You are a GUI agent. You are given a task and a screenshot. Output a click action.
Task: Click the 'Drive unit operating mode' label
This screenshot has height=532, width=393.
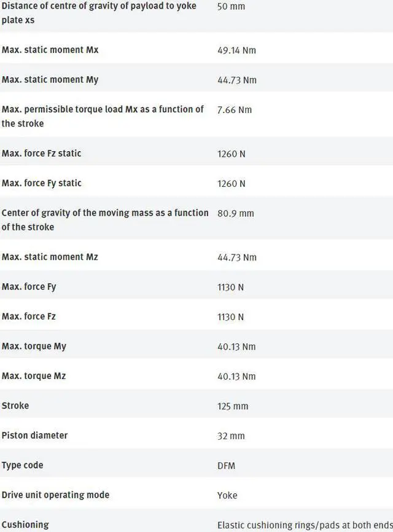[55, 495]
